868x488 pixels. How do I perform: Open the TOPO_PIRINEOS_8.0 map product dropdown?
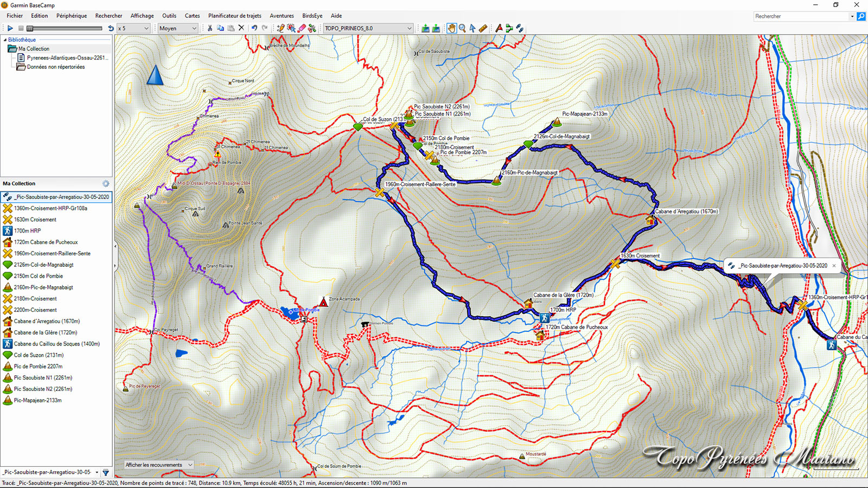point(368,28)
